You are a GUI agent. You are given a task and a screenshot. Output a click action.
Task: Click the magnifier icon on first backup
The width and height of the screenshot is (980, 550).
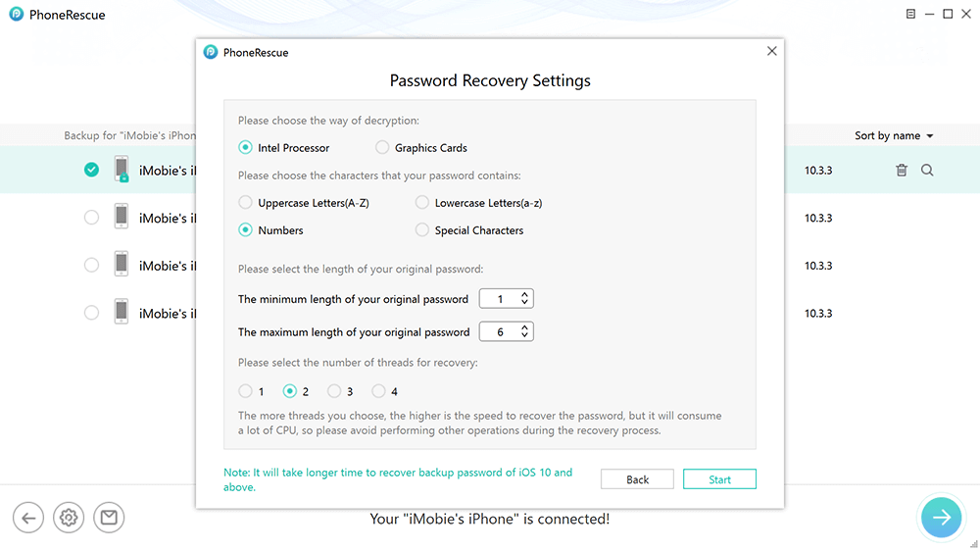point(927,171)
